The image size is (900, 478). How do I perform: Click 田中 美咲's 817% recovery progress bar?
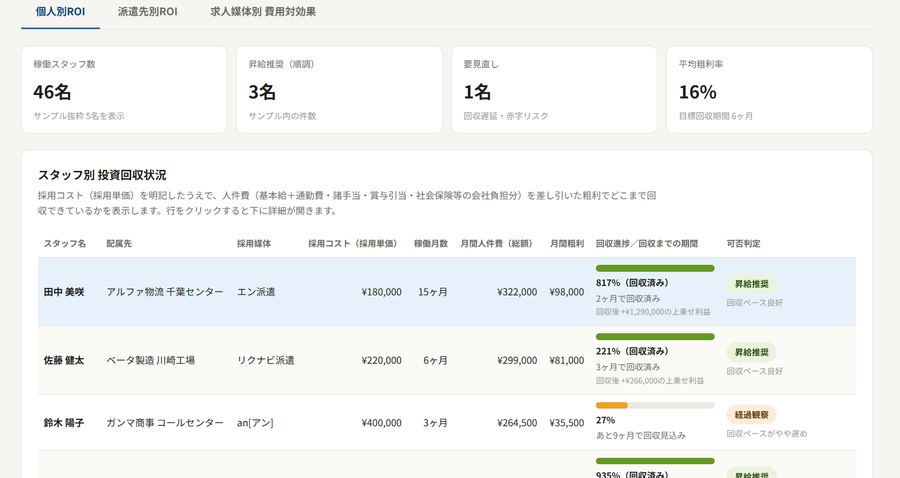(x=655, y=268)
